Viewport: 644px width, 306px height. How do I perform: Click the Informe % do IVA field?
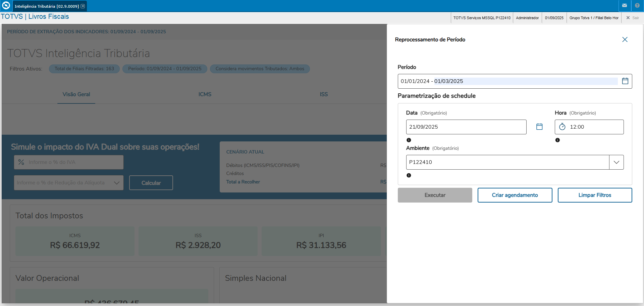pyautogui.click(x=69, y=162)
